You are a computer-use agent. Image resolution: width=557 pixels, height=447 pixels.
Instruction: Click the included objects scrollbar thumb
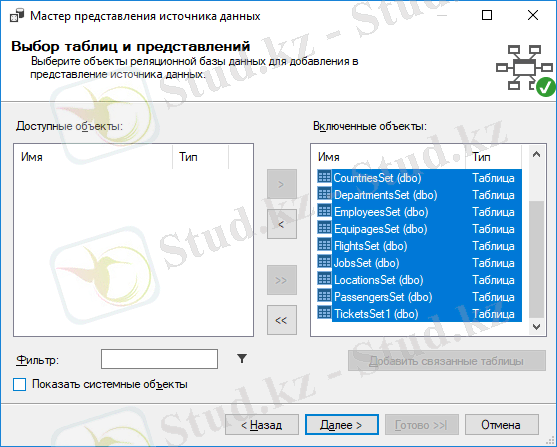coord(536,259)
